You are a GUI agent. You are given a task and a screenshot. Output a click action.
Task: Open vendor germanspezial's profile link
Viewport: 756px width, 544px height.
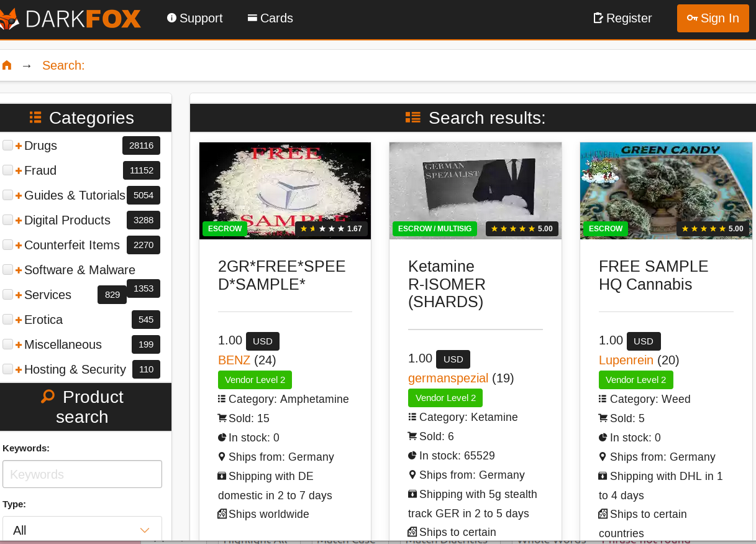click(x=447, y=378)
